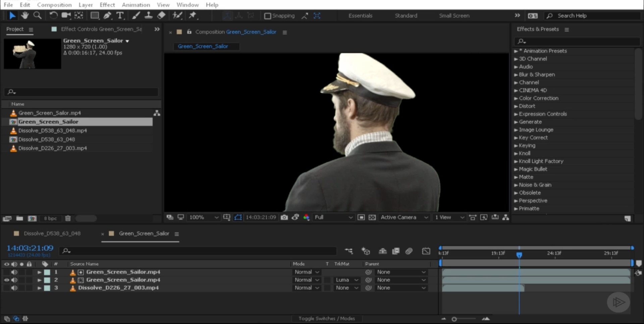
Task: Mute audio of Dissolve_D226_27_003.mp4 layer
Action: coord(14,288)
